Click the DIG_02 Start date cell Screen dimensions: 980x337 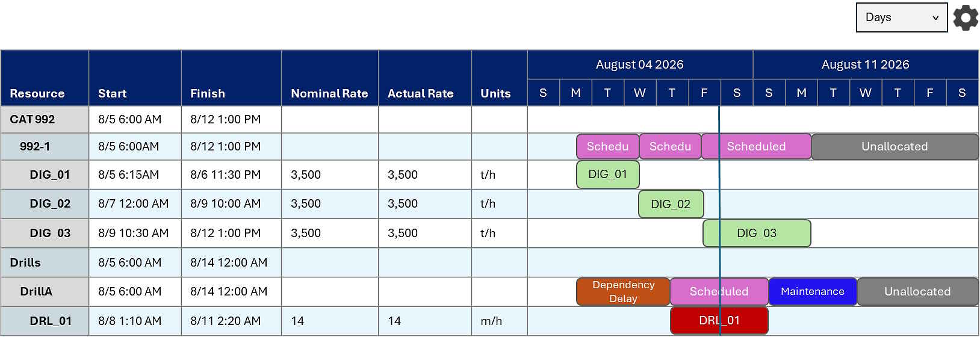[134, 204]
